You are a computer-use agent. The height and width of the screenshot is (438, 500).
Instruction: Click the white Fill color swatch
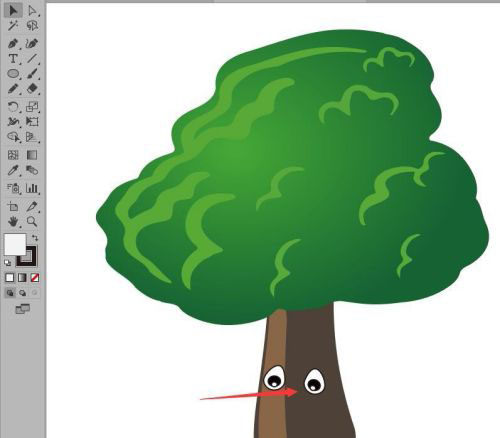coord(15,244)
